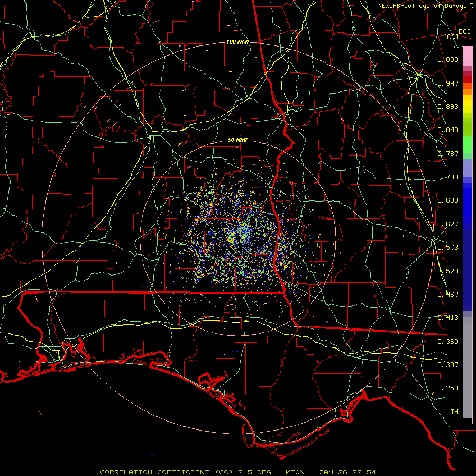Click the 0.627 scale value
Viewport: 476px width, 476px height.
448,224
